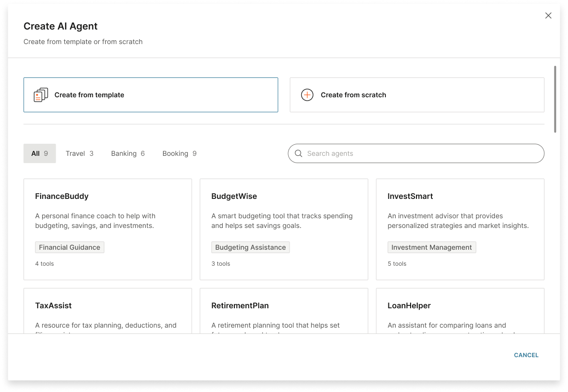
Task: Select the All agents filter
Action: tap(39, 153)
